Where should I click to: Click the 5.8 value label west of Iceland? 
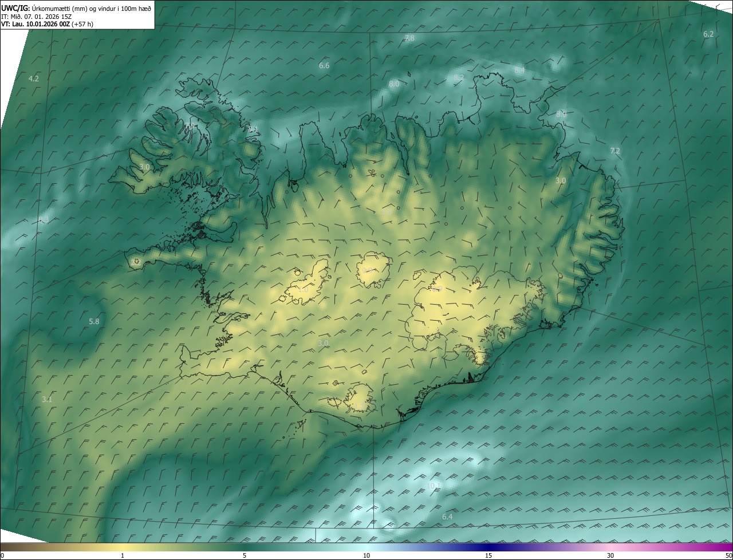(94, 322)
